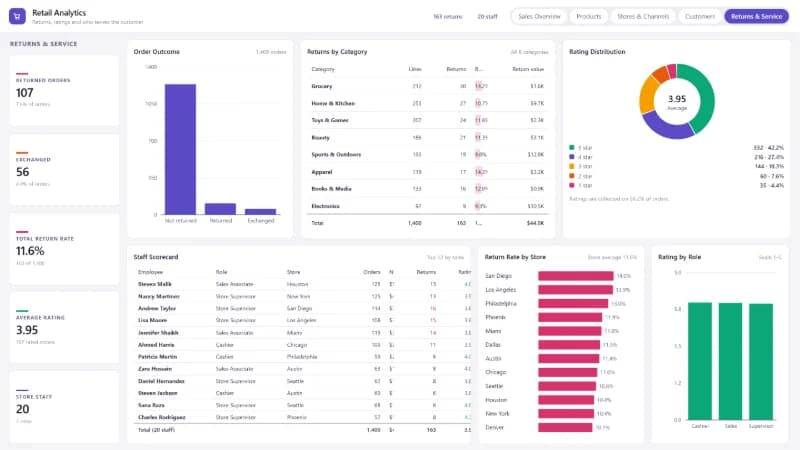Click the Philadelphia return rate bar
Screen dimensions: 800x450
(573, 304)
